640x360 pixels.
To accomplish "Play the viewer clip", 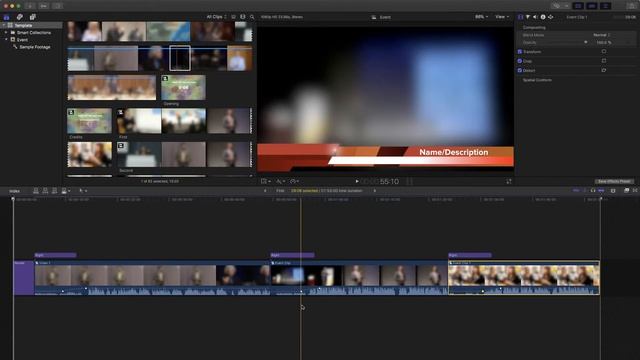I will click(x=357, y=181).
